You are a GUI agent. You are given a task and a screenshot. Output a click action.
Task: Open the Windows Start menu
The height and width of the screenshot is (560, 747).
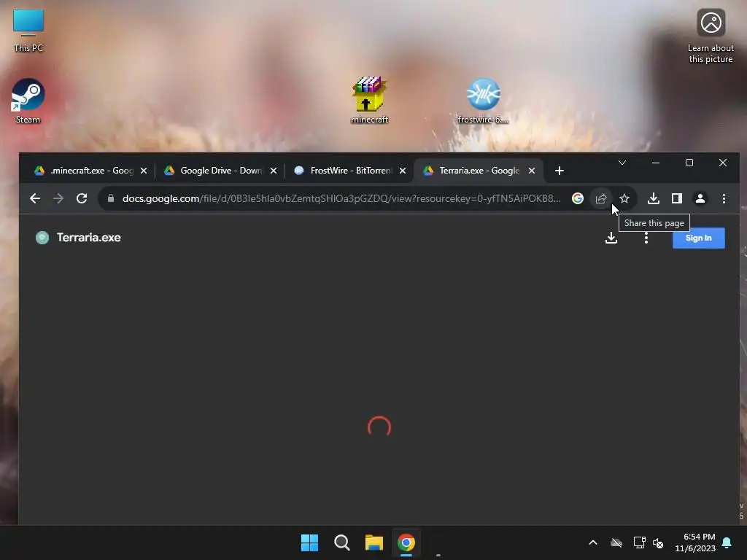click(309, 542)
